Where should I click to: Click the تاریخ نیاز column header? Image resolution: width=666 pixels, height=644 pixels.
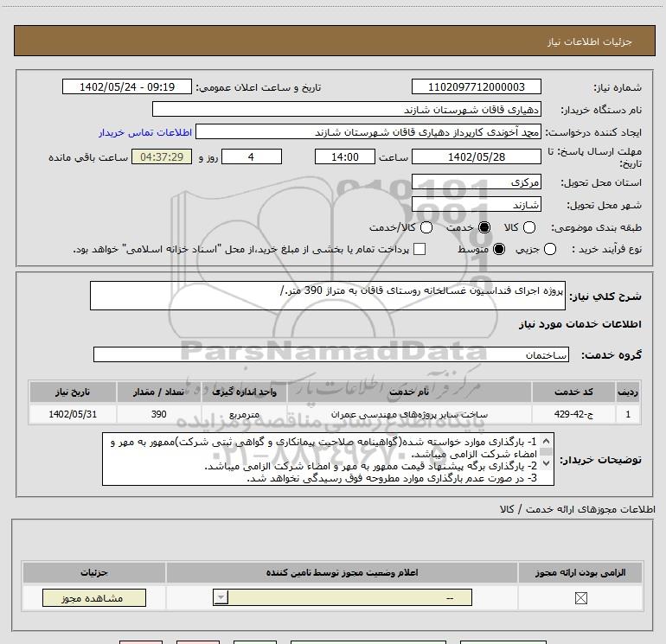(73, 392)
